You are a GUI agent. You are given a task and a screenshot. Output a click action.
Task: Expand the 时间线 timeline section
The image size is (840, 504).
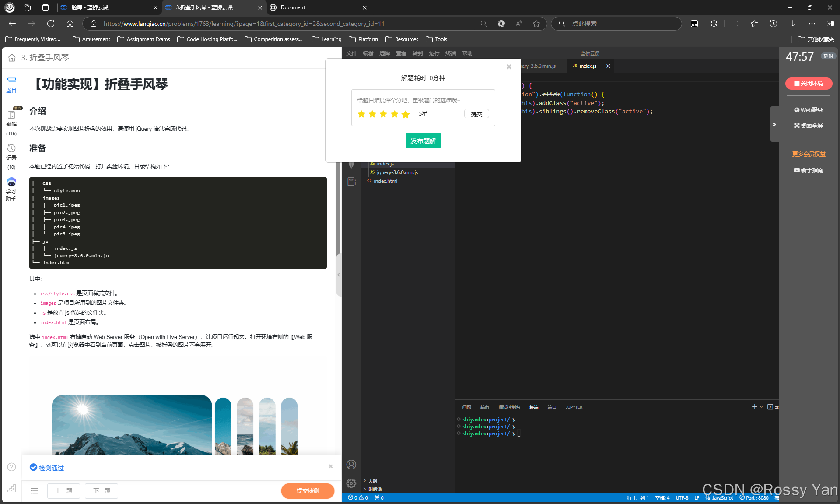(374, 490)
